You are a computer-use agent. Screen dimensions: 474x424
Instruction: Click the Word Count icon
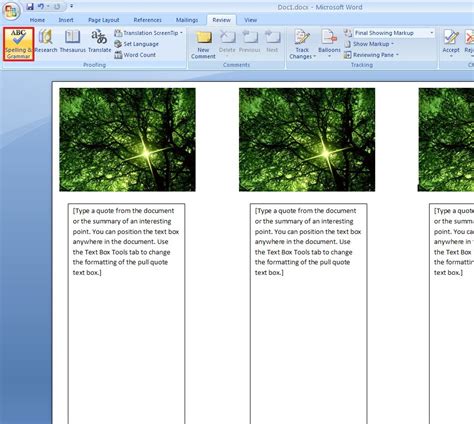pyautogui.click(x=118, y=55)
